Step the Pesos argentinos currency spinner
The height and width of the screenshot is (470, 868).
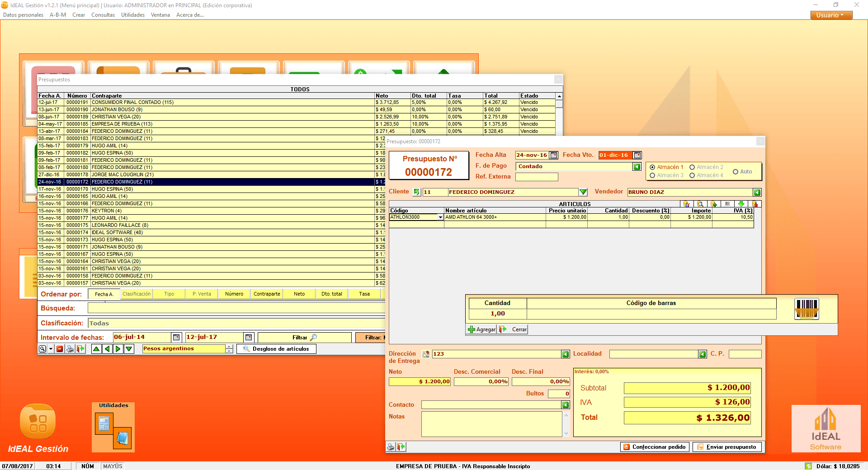click(x=230, y=349)
